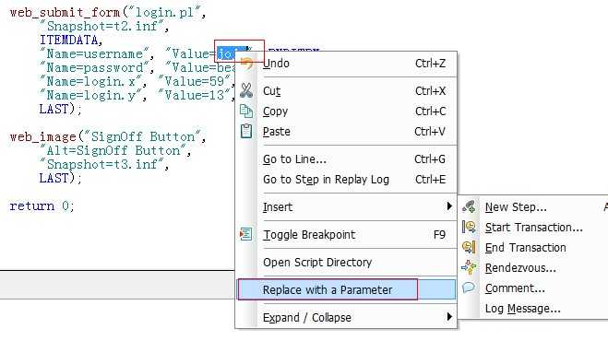Choose Go to Step in Replay Log
The height and width of the screenshot is (364, 608).
tap(346, 180)
